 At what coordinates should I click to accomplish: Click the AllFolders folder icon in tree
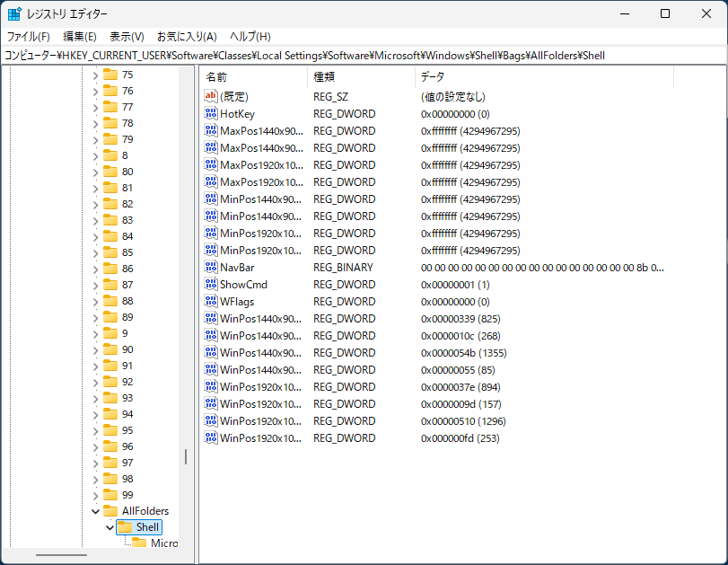(110, 511)
